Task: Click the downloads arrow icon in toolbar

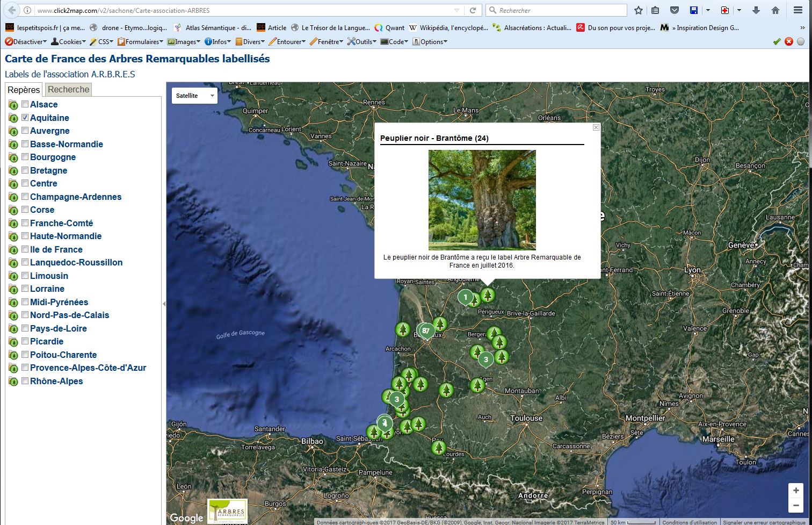Action: [x=756, y=10]
